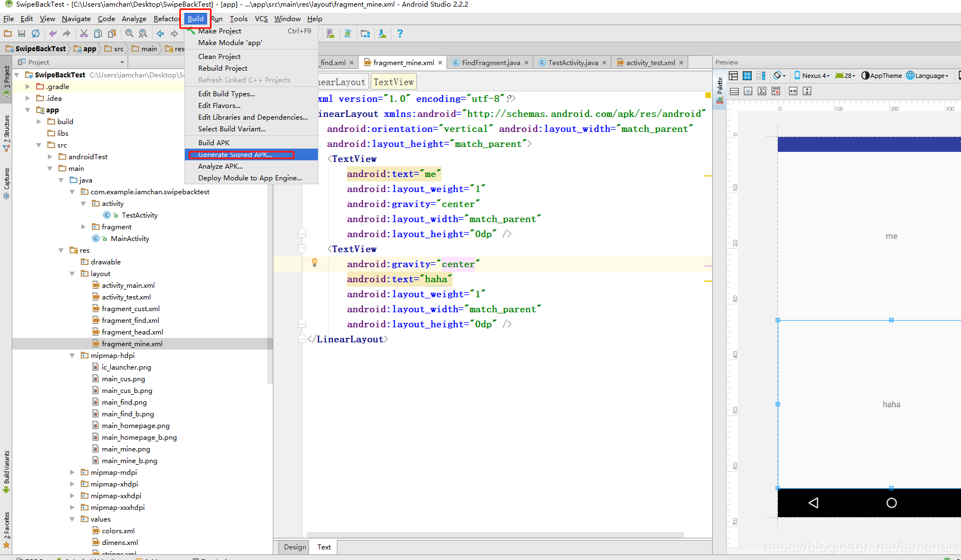
Task: Open the Language dropdown in preview
Action: point(927,76)
